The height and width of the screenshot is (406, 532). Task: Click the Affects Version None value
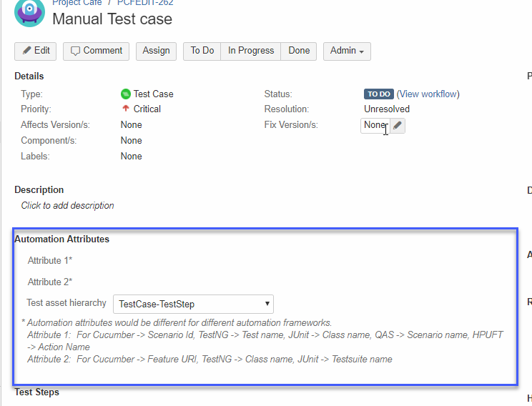click(x=132, y=125)
